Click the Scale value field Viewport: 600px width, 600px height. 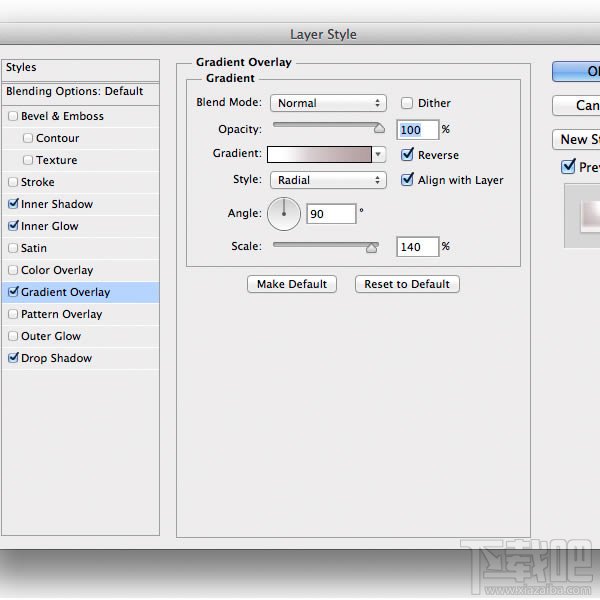417,247
